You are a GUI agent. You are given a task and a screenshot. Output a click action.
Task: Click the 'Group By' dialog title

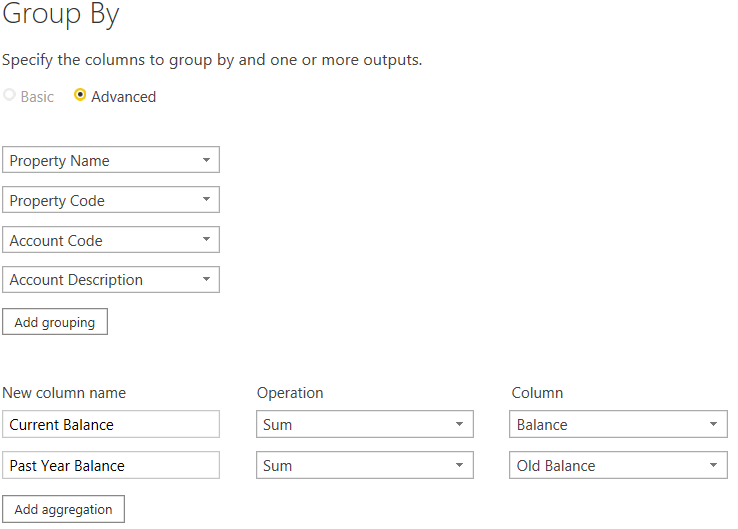(61, 14)
